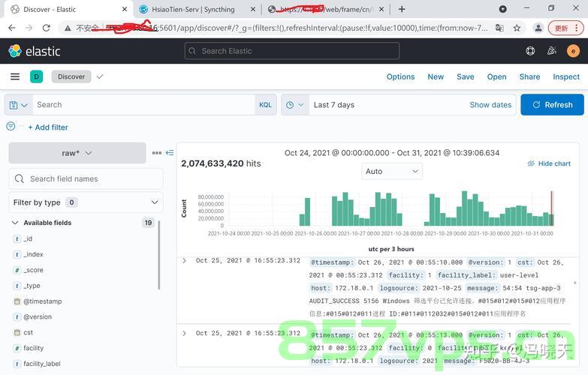Select the _index field

click(x=33, y=254)
